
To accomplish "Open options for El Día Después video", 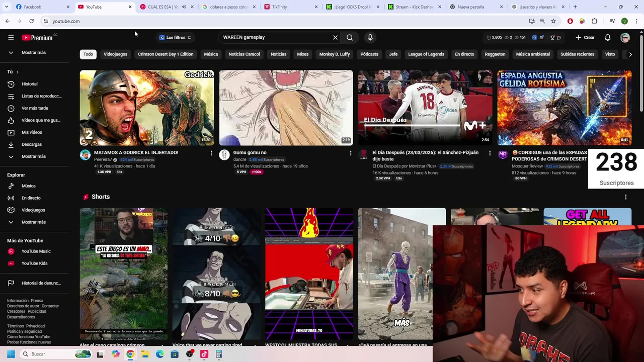I will 490,153.
